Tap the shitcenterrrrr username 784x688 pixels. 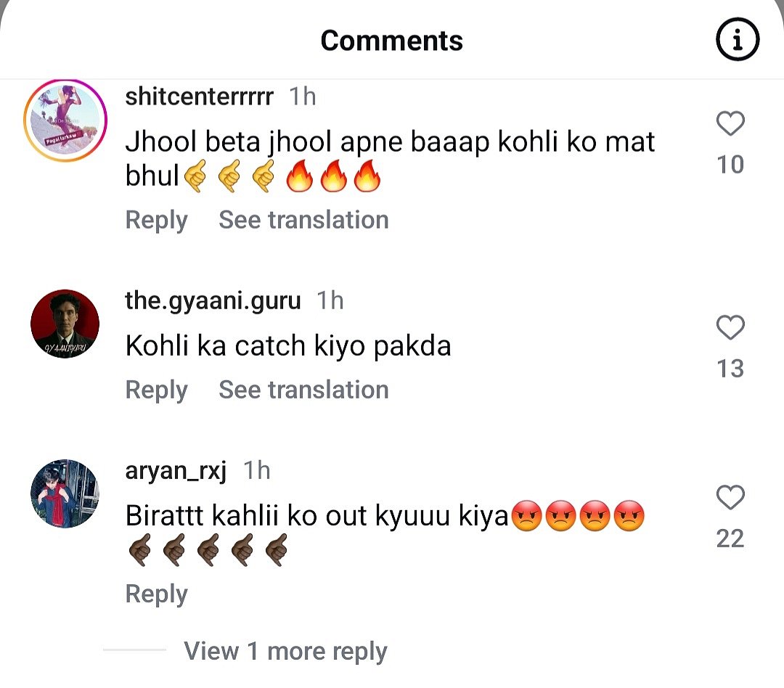[x=199, y=97]
